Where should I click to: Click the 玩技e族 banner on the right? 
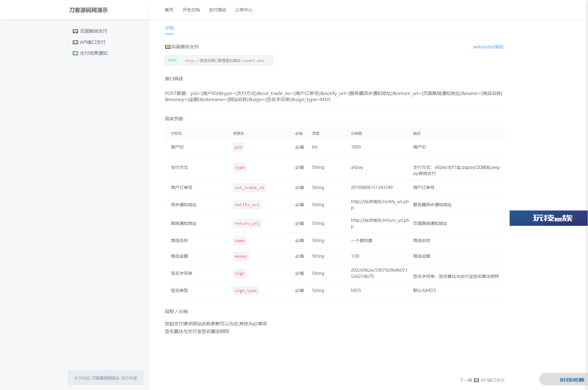click(x=548, y=218)
